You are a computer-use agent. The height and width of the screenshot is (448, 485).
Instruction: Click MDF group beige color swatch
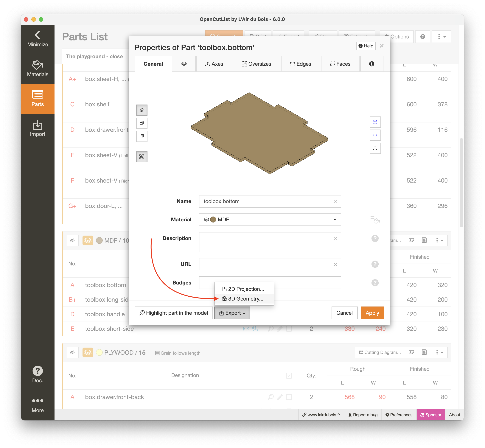pos(99,240)
